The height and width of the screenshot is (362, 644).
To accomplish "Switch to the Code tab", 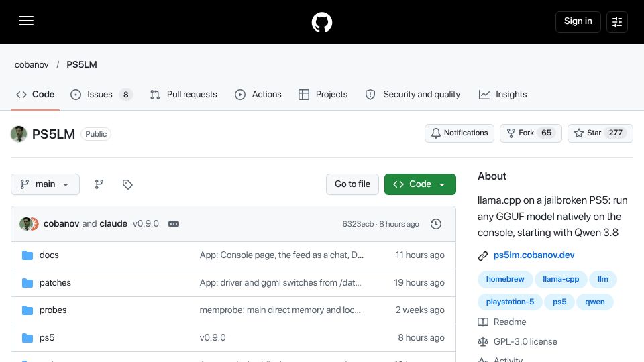I will (36, 95).
